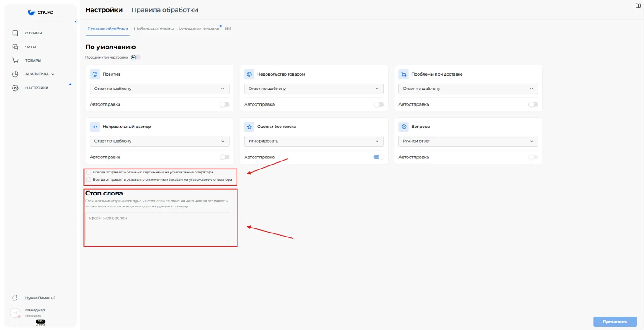644x330 pixels.
Task: Switch to the ИИ tab
Action: click(228, 29)
